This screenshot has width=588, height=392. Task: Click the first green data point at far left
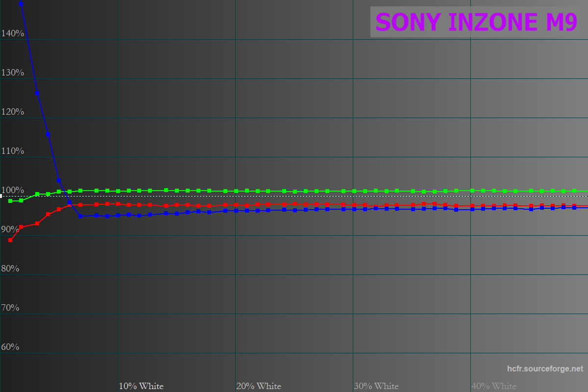(10, 201)
